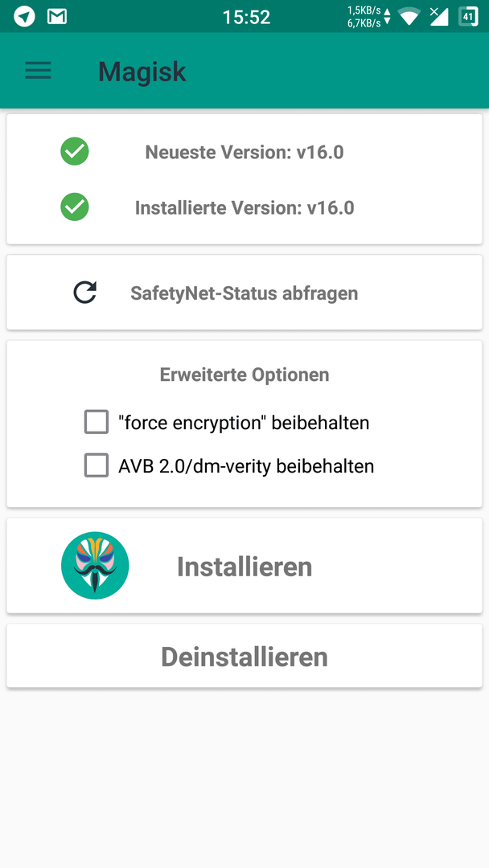
Task: Tap the Telegram icon in status bar
Action: pyautogui.click(x=24, y=17)
